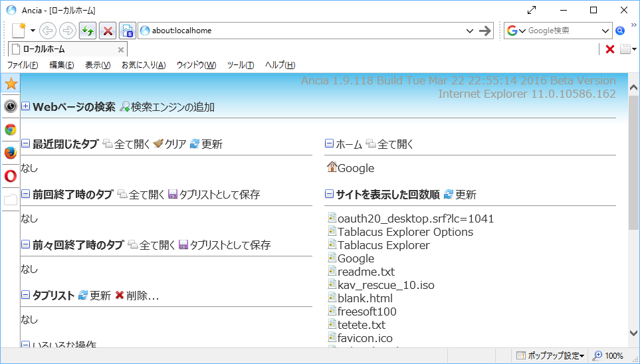Image resolution: width=640 pixels, height=364 pixels.
Task: Open the 編集(E) menu
Action: coord(62,65)
